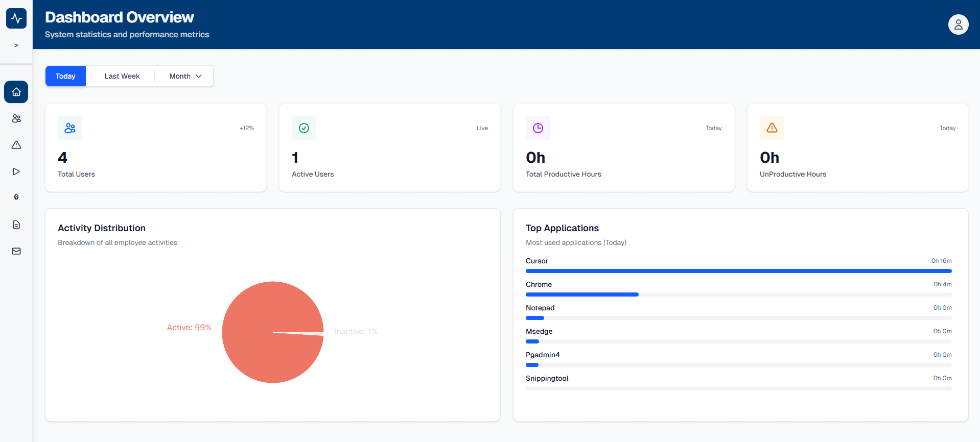Click the Msedge application name
This screenshot has height=442, width=980.
[539, 331]
